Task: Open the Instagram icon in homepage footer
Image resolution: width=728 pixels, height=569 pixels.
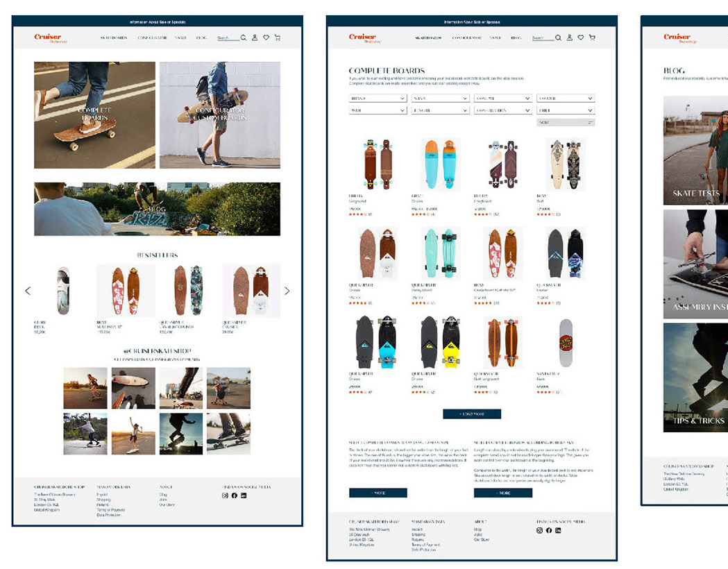Action: coord(225,495)
